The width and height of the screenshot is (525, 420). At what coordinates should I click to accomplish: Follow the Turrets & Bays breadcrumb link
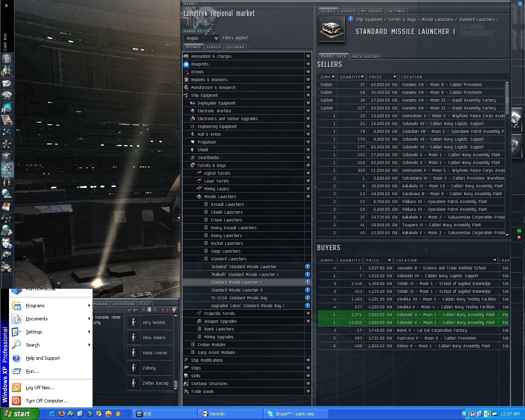(402, 19)
